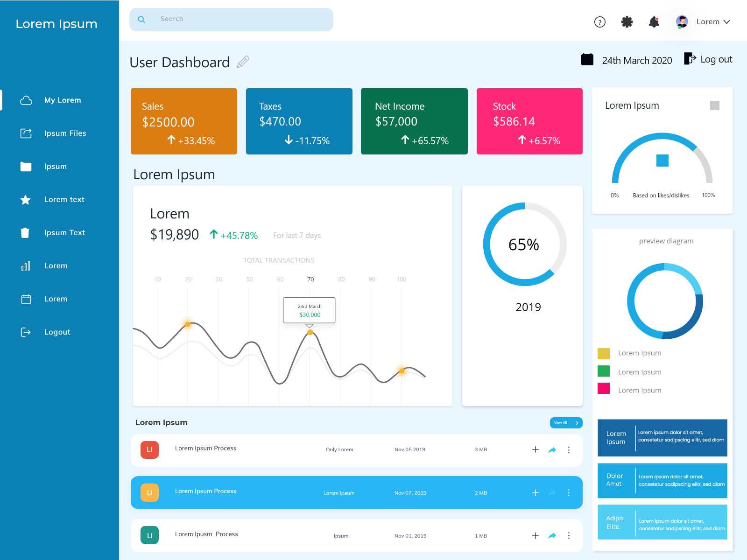The width and height of the screenshot is (747, 560).
Task: Click the cloud icon in sidebar
Action: [26, 100]
